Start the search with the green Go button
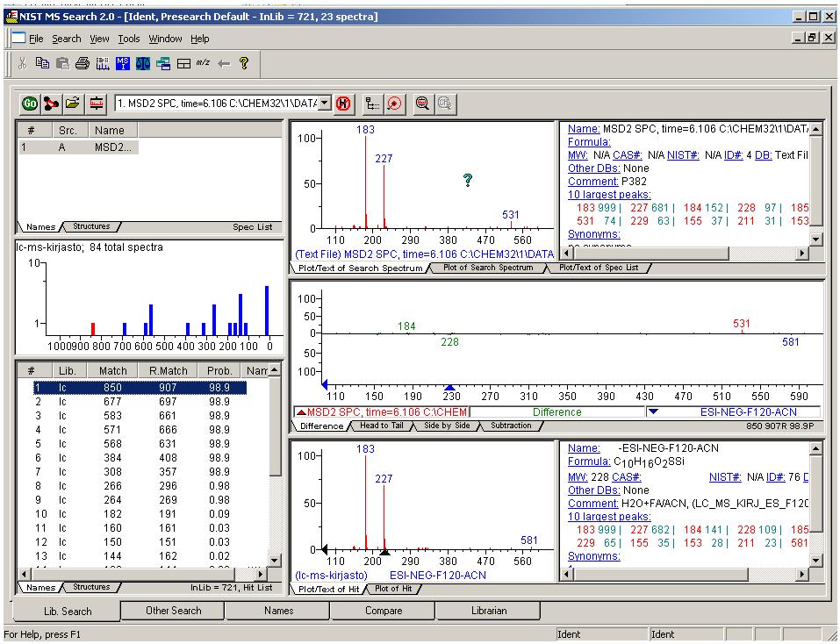Image resolution: width=840 pixels, height=644 pixels. (30, 104)
